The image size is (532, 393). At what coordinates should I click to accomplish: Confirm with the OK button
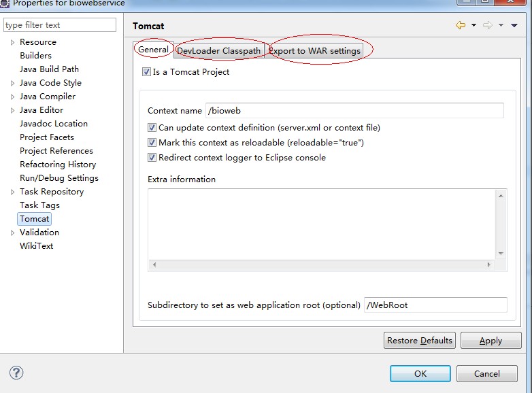[x=420, y=373]
